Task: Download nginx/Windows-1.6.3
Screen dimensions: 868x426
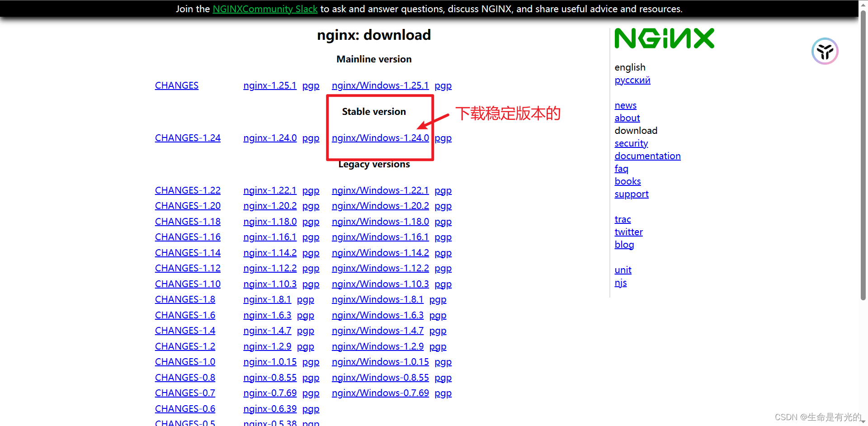Action: point(377,315)
